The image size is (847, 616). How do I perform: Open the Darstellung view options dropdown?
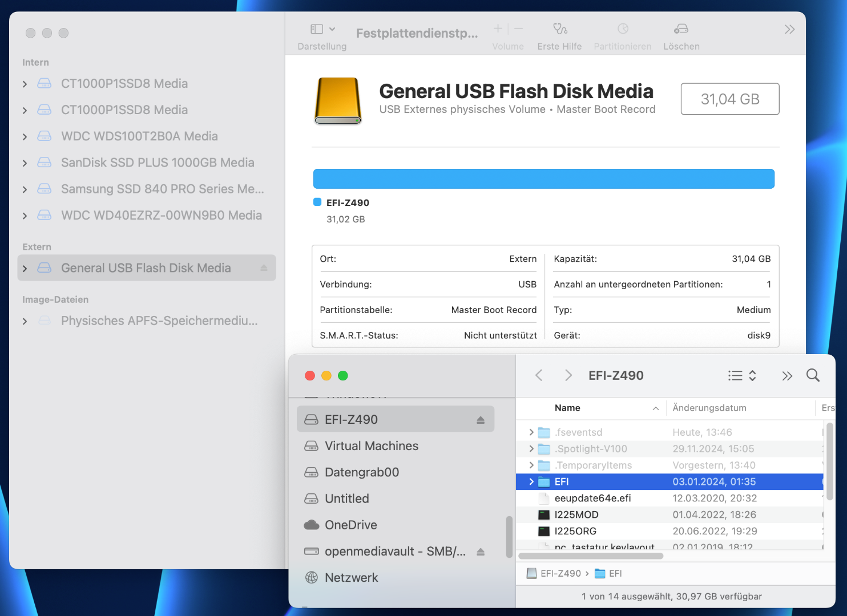pos(322,29)
